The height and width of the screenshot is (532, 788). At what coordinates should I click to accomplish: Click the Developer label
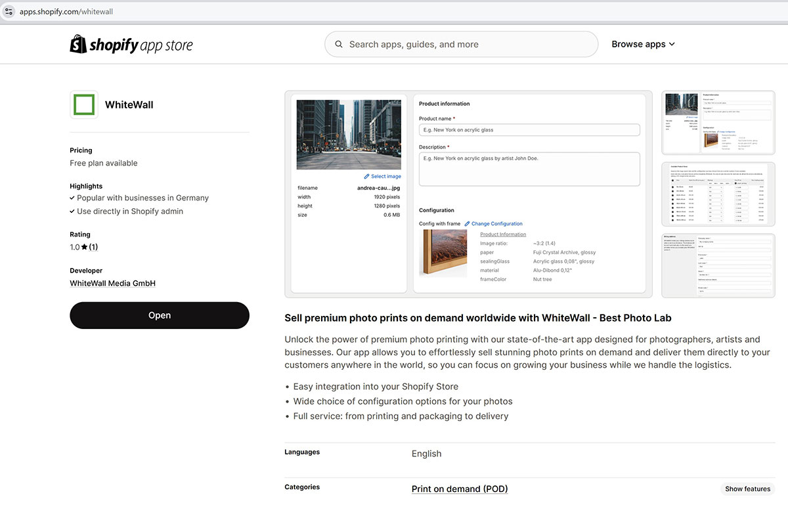pos(86,271)
